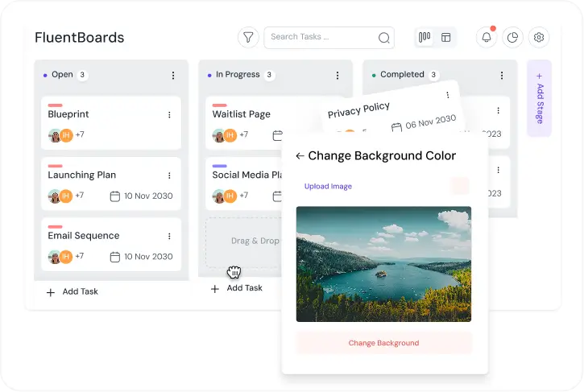Click the In Progress stage title

(238, 74)
